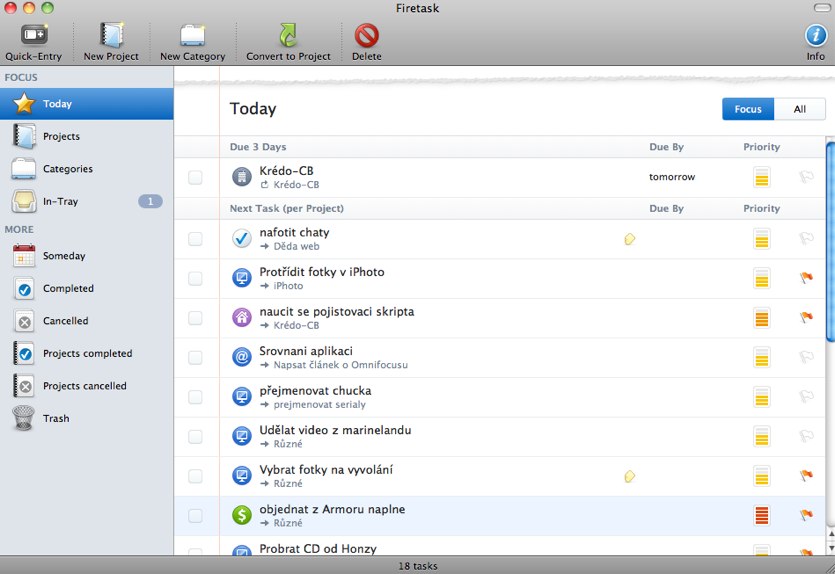
Task: Click Convert to Project icon
Action: tap(288, 36)
